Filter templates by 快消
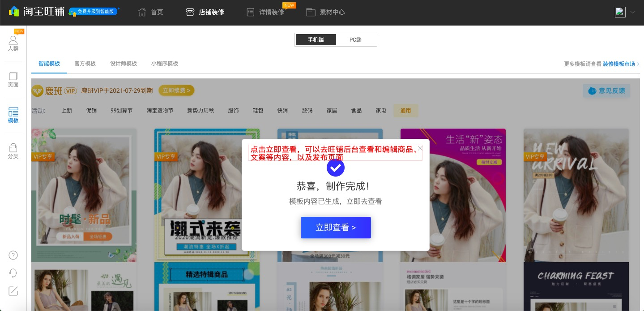Viewport: 644px width, 311px height. pos(282,110)
